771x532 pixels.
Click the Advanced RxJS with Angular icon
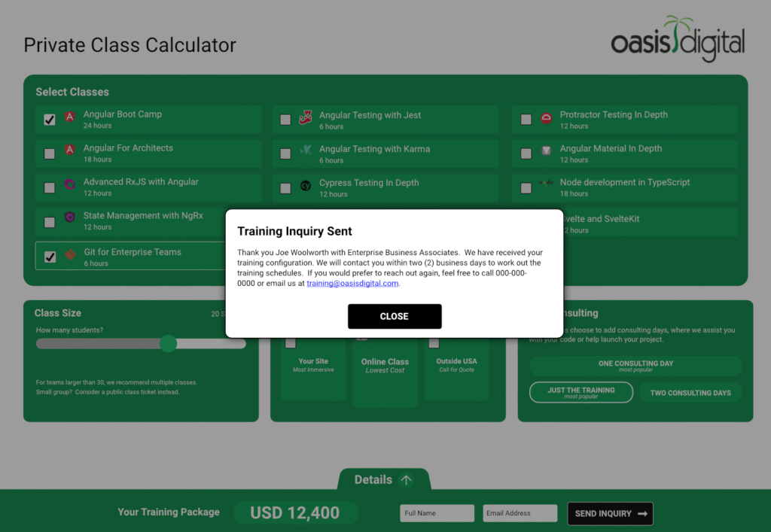tap(69, 184)
